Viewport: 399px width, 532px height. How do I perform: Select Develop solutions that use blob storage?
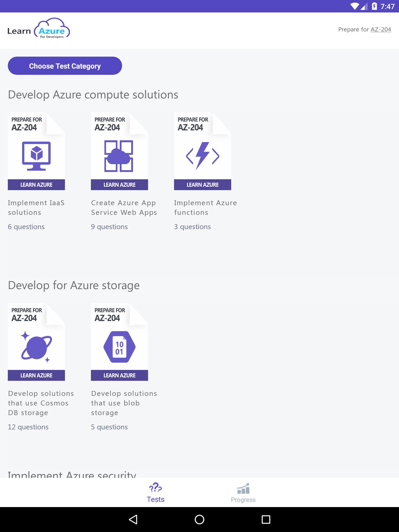124,403
